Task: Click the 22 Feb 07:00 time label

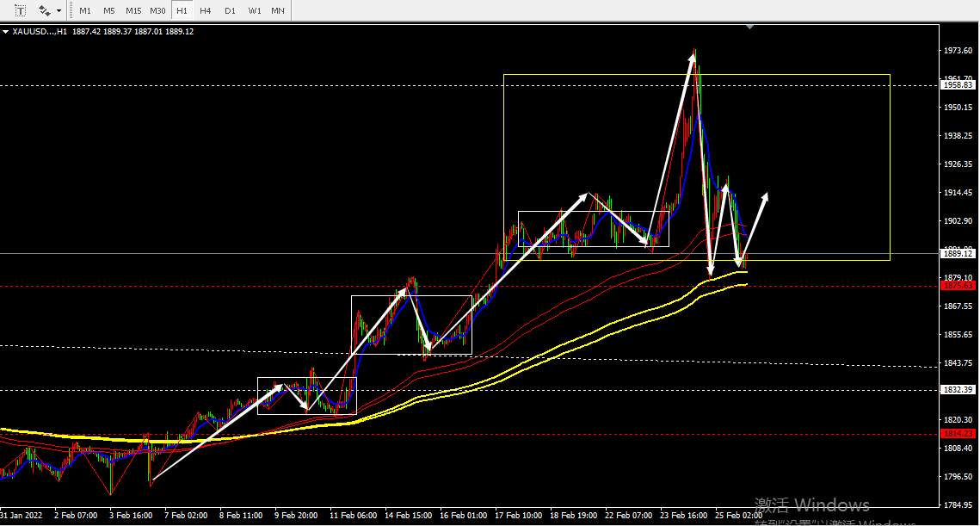Action: [x=628, y=516]
